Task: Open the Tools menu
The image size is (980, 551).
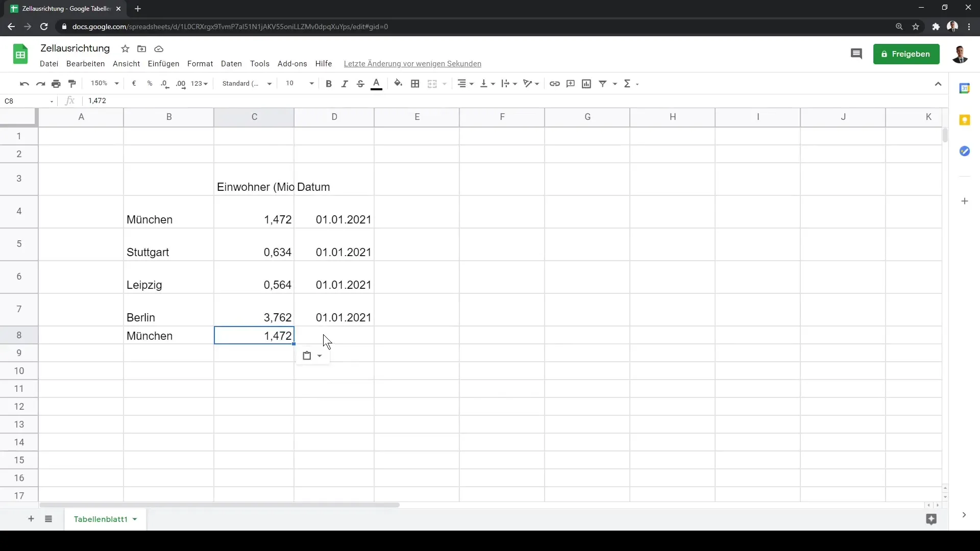Action: 260,64
